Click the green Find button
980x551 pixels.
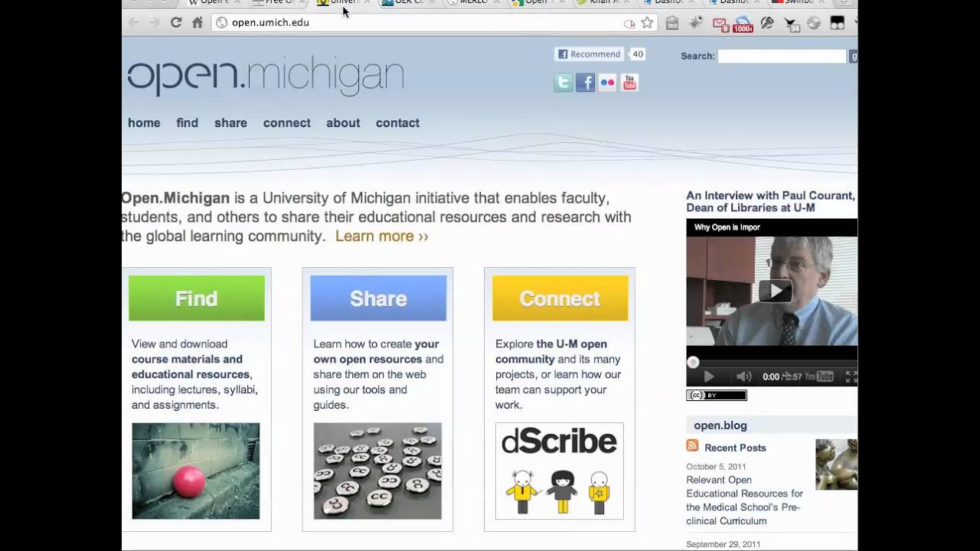tap(197, 298)
